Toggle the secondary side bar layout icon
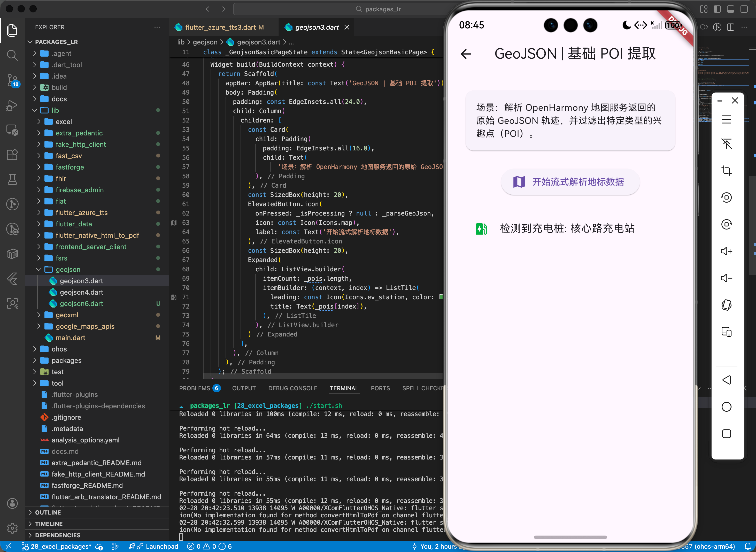Image resolution: width=756 pixels, height=552 pixels. (744, 9)
